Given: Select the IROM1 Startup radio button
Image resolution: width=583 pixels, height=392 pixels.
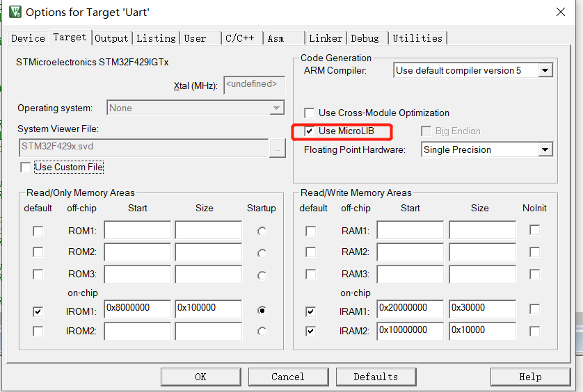Looking at the screenshot, I should 262,310.
